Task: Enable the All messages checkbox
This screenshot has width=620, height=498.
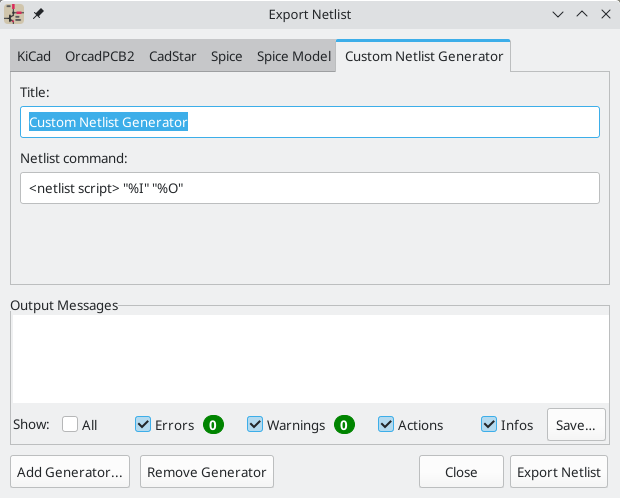Action: pos(70,425)
